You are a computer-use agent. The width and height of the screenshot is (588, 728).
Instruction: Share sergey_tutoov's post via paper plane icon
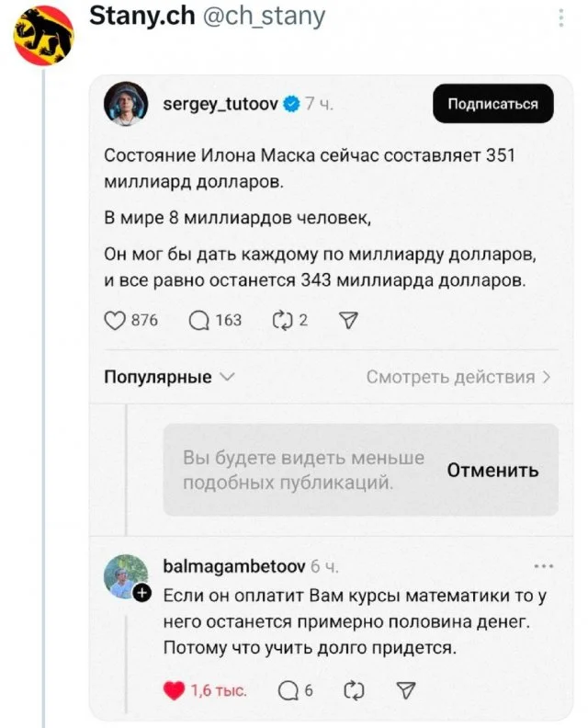[x=348, y=320]
